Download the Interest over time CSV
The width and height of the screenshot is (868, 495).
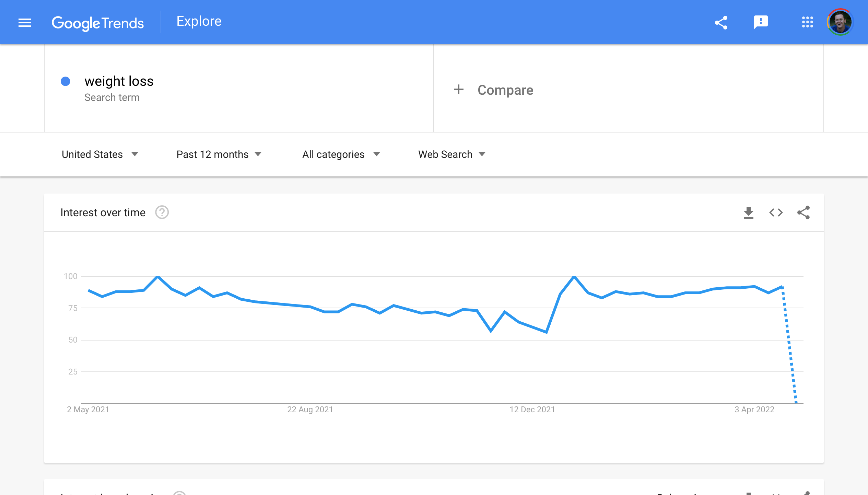pos(748,212)
